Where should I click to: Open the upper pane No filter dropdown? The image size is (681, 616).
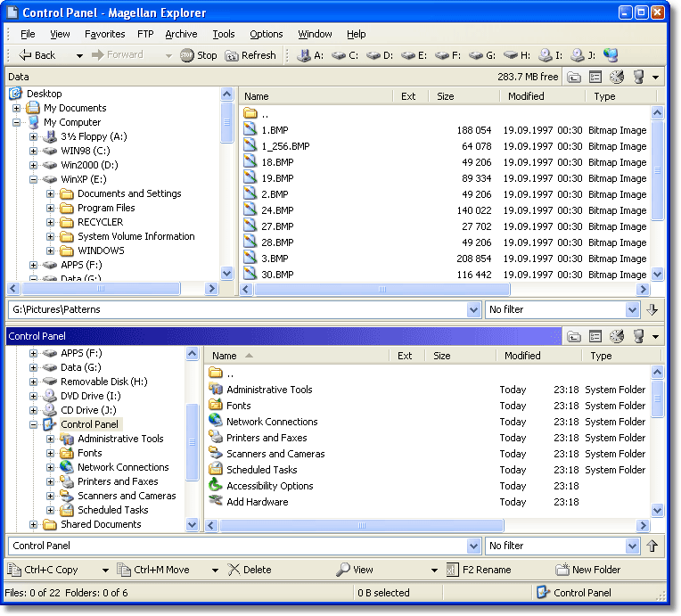coord(632,309)
